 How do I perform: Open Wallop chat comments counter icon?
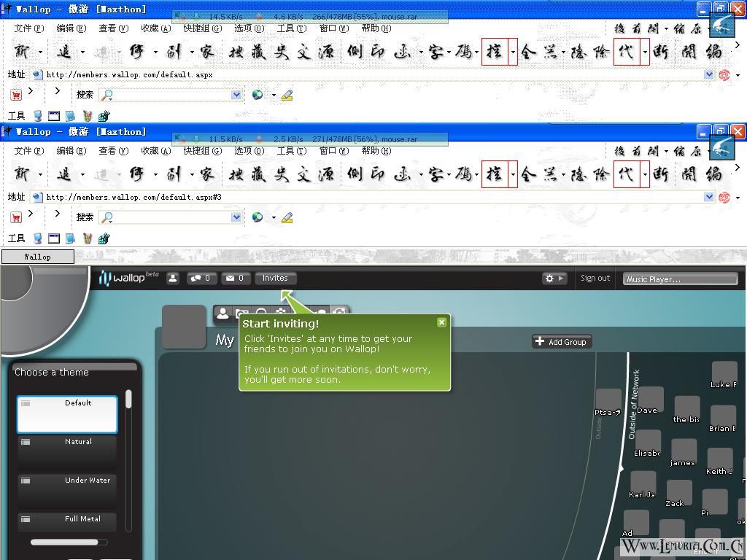pos(201,278)
